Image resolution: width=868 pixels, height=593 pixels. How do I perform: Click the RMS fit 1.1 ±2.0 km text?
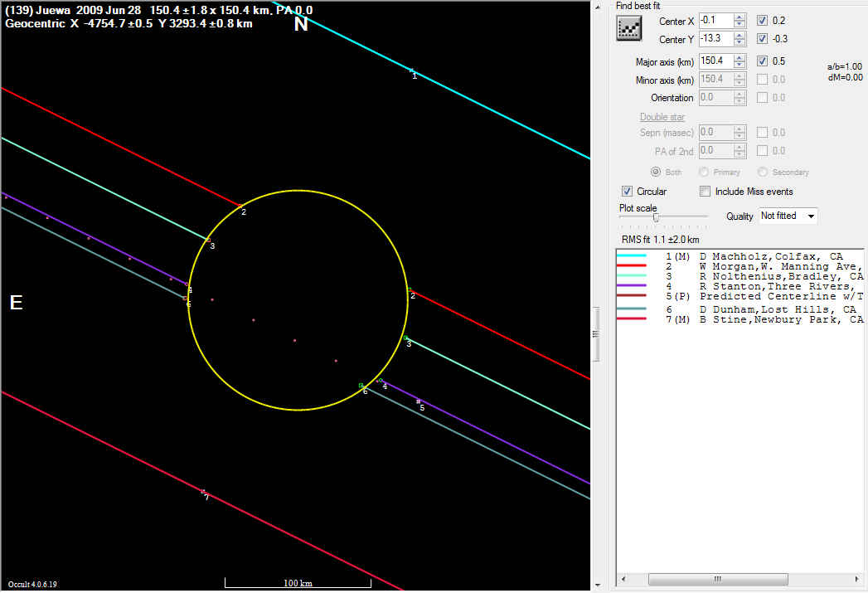pos(661,240)
